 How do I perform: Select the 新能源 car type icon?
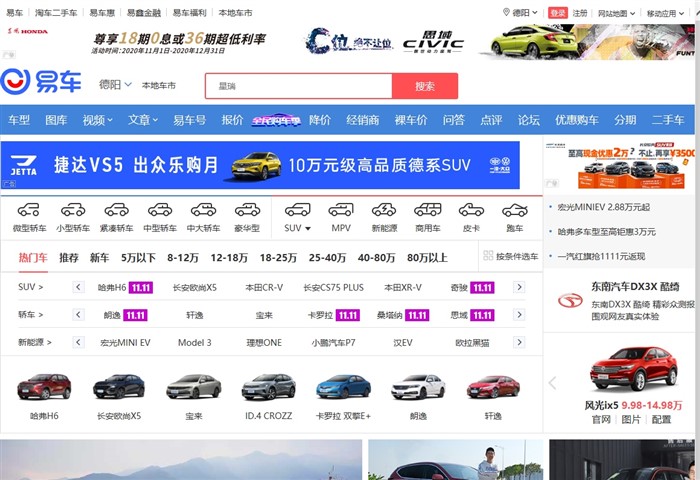tap(384, 209)
